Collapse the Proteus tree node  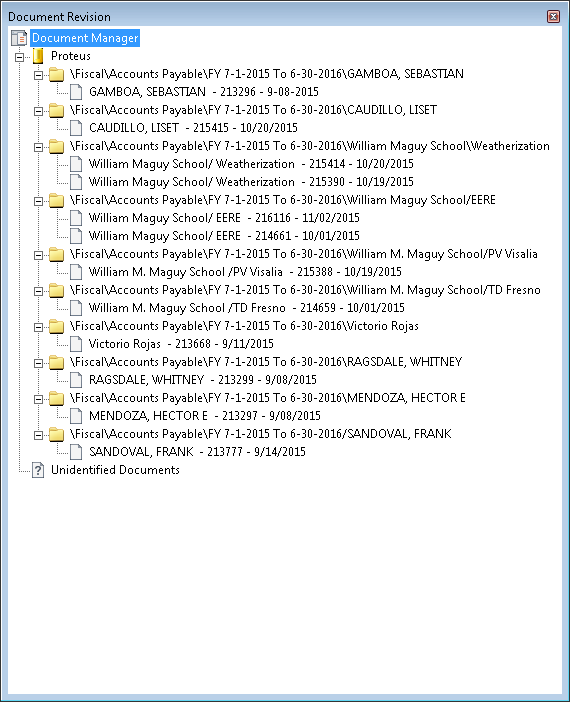click(x=19, y=57)
